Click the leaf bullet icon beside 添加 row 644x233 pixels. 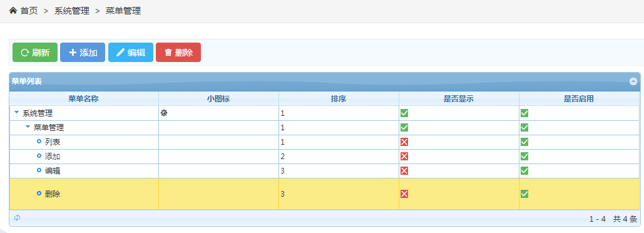coord(39,156)
